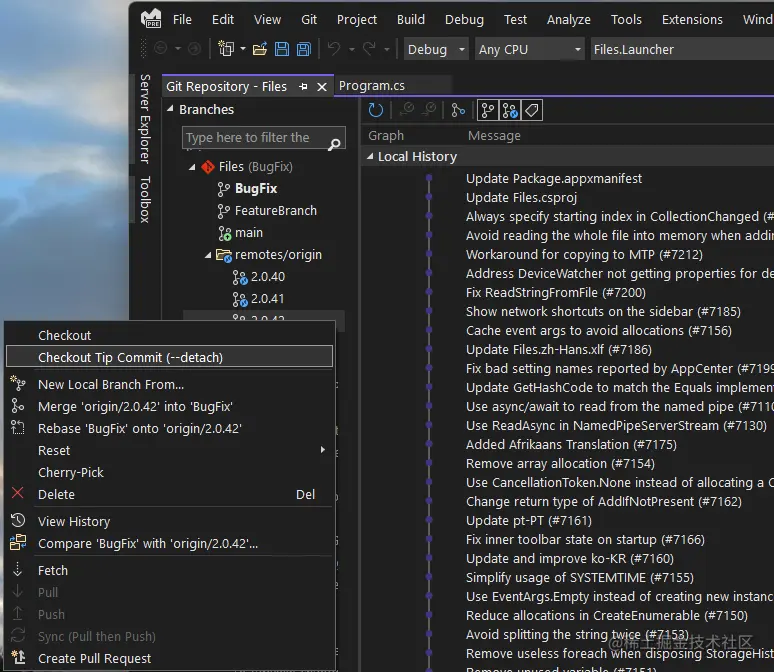Viewport: 774px width, 672px height.
Task: Select the main branch
Action: (248, 233)
